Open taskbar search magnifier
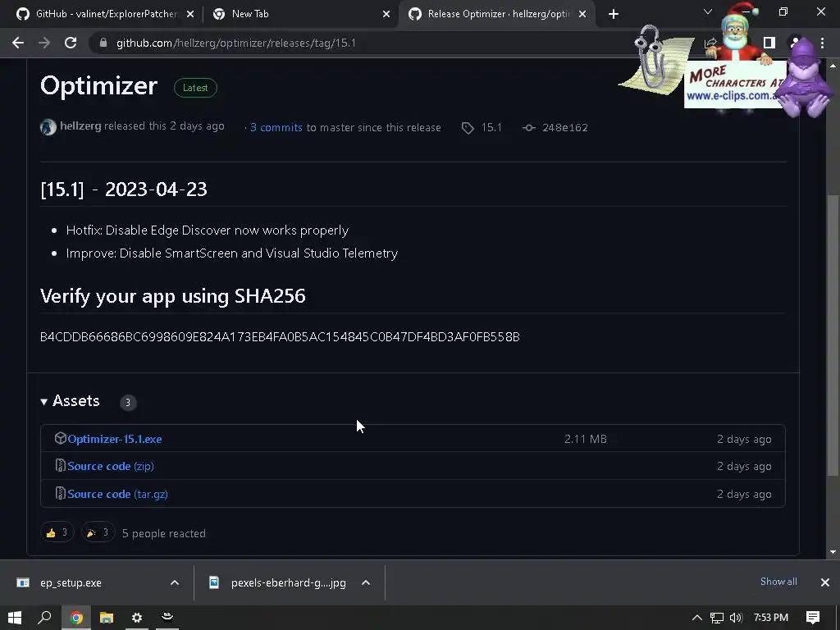The height and width of the screenshot is (630, 840). point(44,618)
